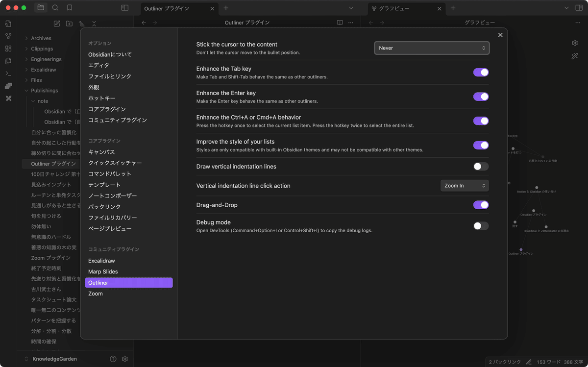Toggle the left sidebar collapse icon
This screenshot has height=367, width=588.
click(x=125, y=8)
